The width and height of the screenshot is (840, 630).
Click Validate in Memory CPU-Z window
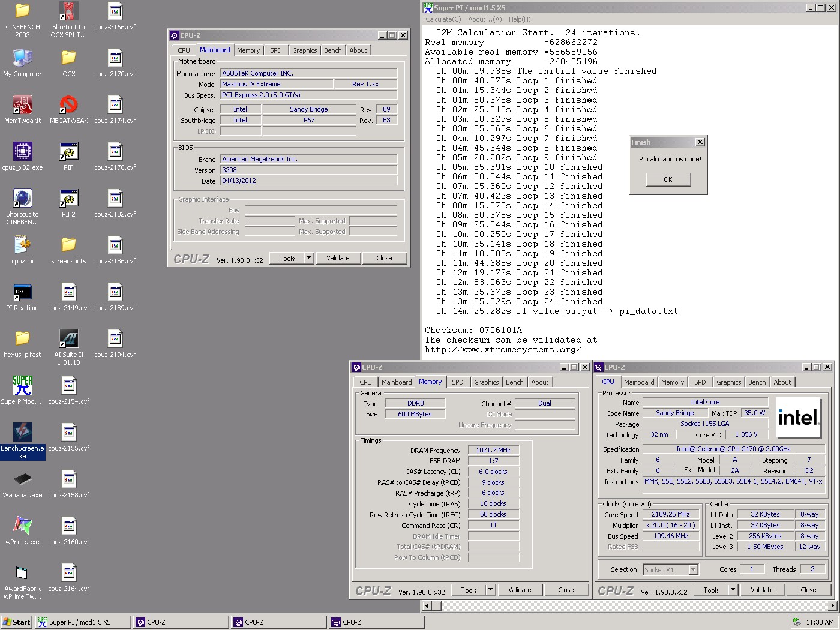(x=520, y=590)
